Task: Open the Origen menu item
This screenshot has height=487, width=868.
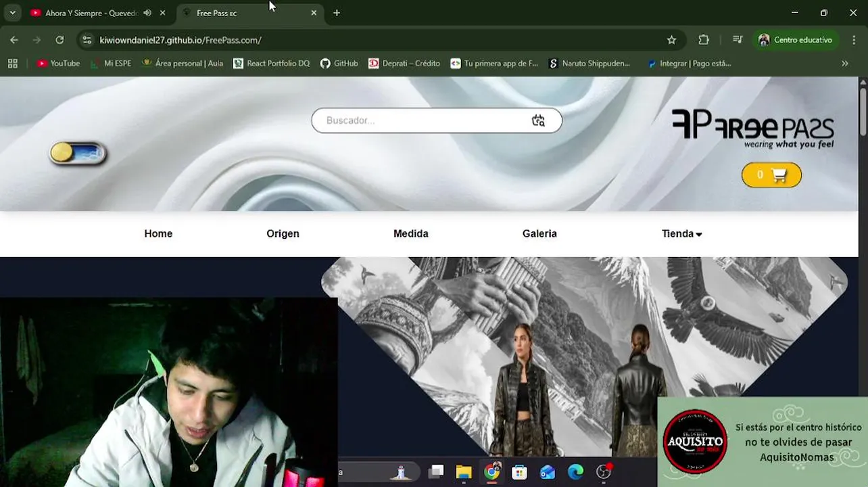Action: click(x=283, y=233)
